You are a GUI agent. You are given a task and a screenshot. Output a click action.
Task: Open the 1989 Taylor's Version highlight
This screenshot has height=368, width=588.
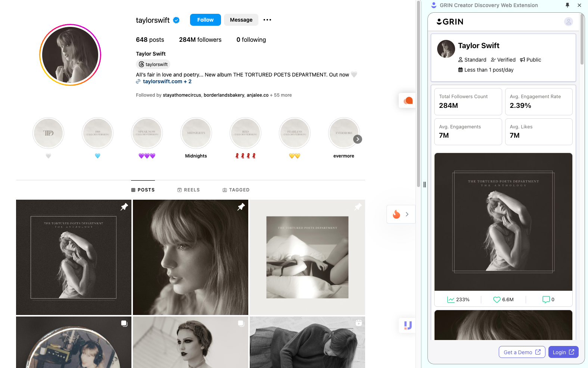tap(97, 133)
